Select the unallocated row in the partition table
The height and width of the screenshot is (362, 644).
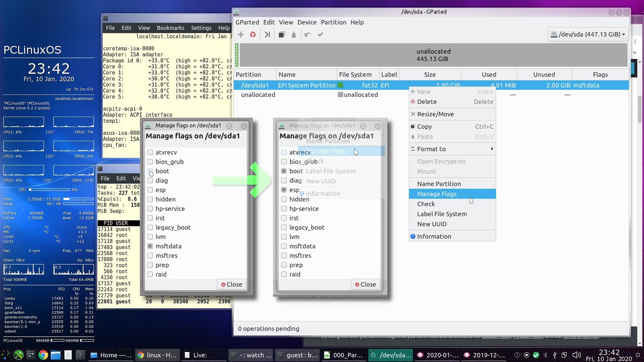(431, 95)
